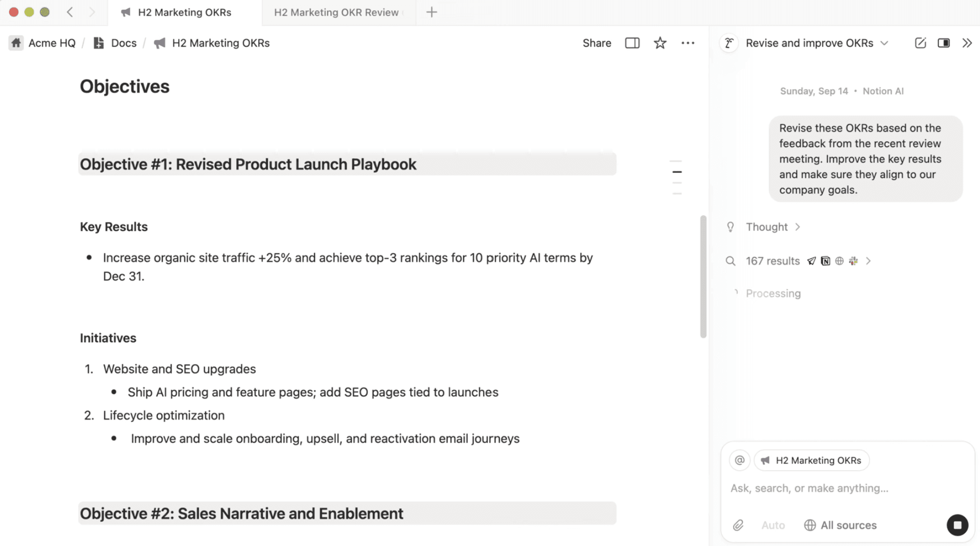
Task: Toggle the side-panel layout icon near Share
Action: click(632, 43)
